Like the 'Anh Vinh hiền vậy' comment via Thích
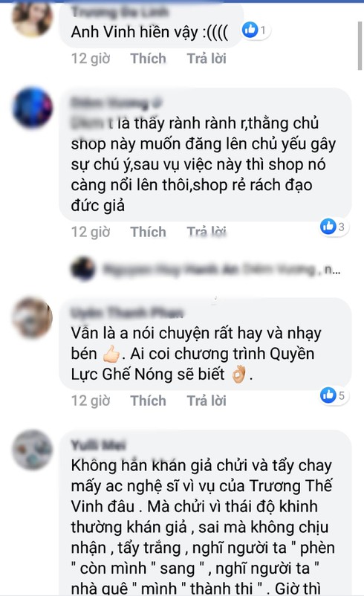This screenshot has width=364, height=596. (148, 59)
